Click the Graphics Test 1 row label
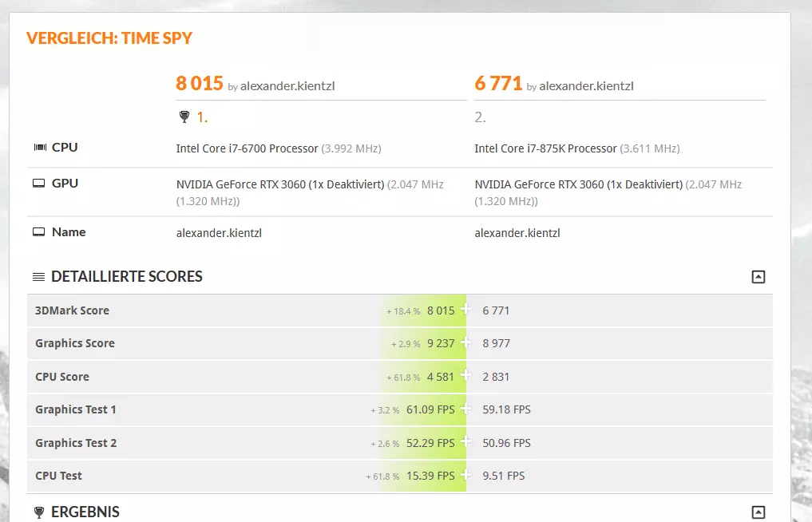 76,409
